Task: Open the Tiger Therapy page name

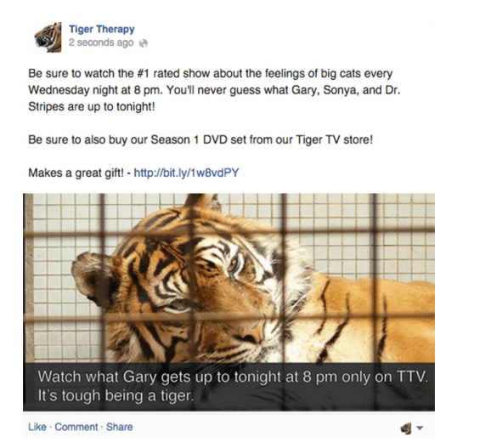Action: [102, 29]
